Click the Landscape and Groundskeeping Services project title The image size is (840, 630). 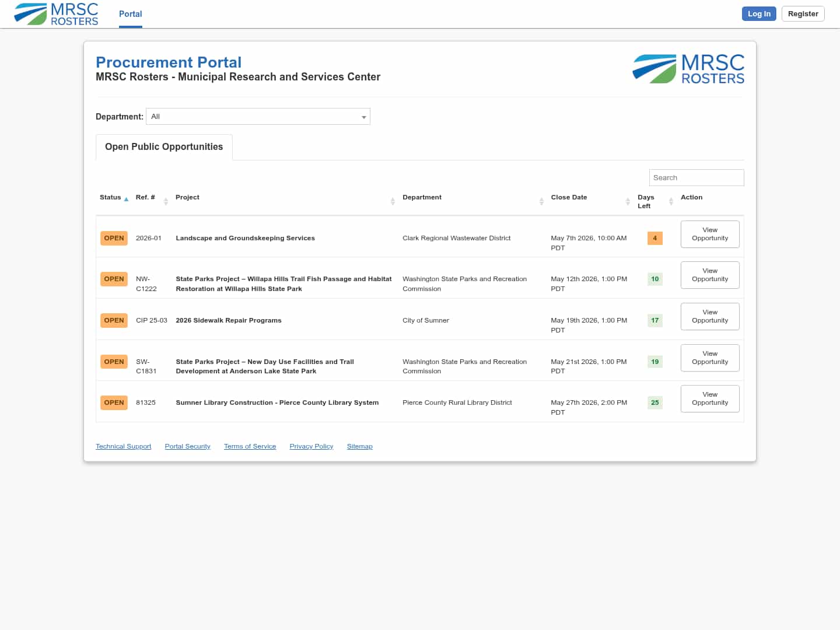(246, 238)
